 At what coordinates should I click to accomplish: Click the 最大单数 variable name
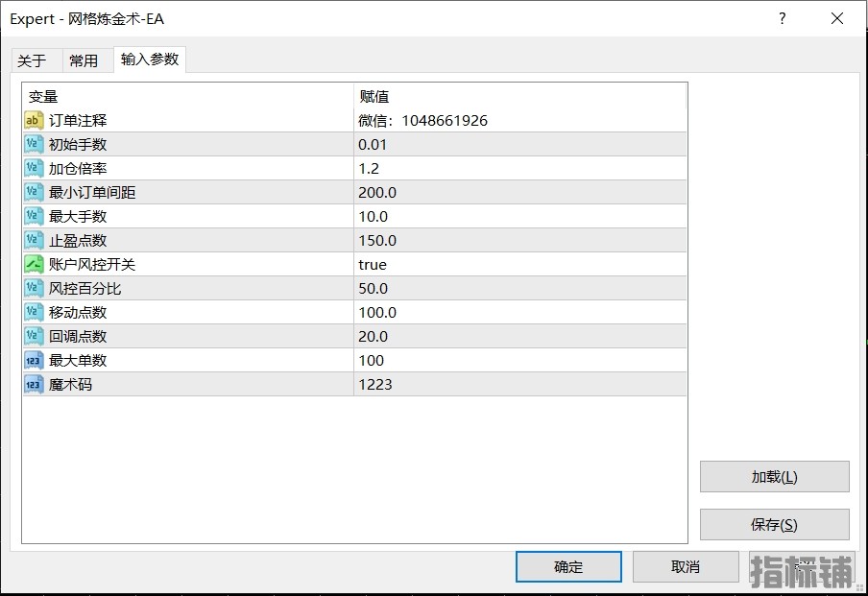point(78,360)
